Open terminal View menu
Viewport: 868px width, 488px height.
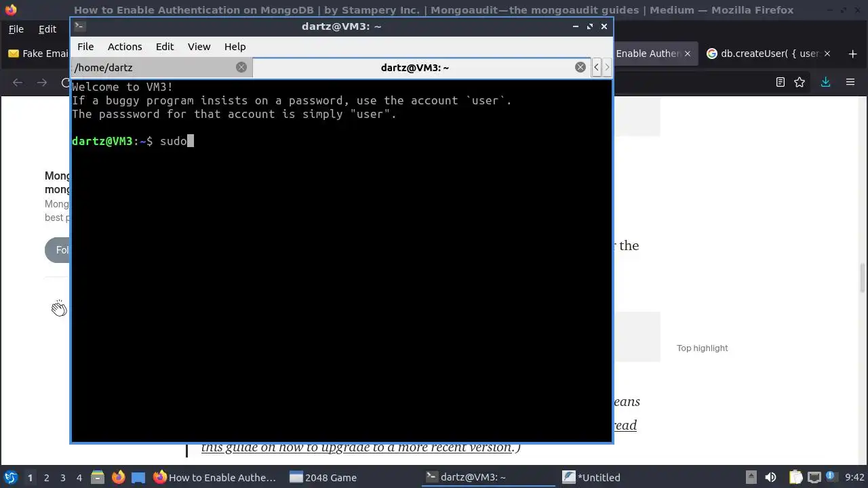[x=199, y=46]
